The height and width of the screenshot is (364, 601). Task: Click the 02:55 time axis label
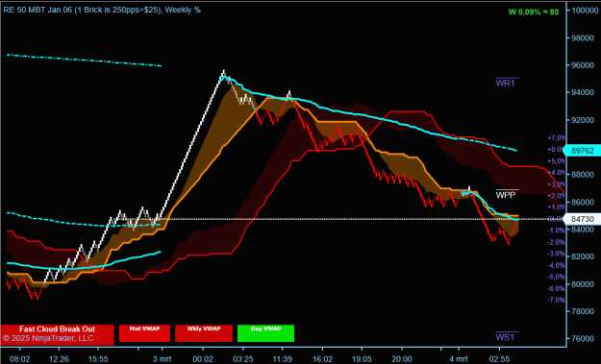click(x=499, y=359)
